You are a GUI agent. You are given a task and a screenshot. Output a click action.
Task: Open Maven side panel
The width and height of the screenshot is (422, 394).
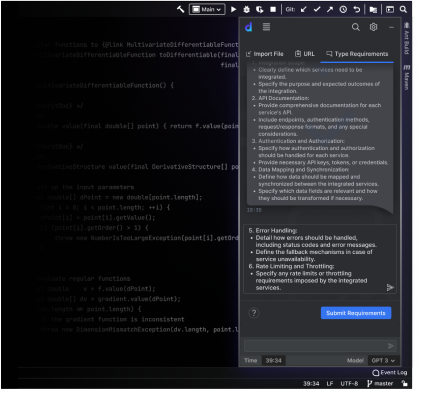pyautogui.click(x=406, y=77)
